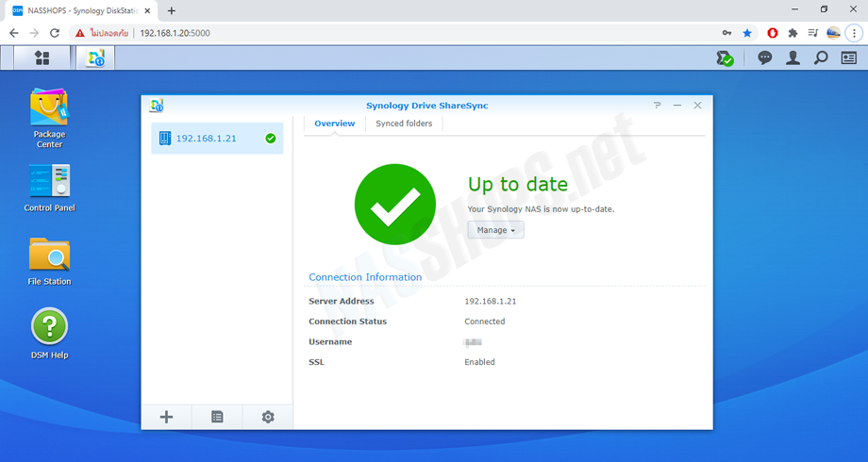
Task: Add a new connection with plus icon
Action: coord(167,417)
